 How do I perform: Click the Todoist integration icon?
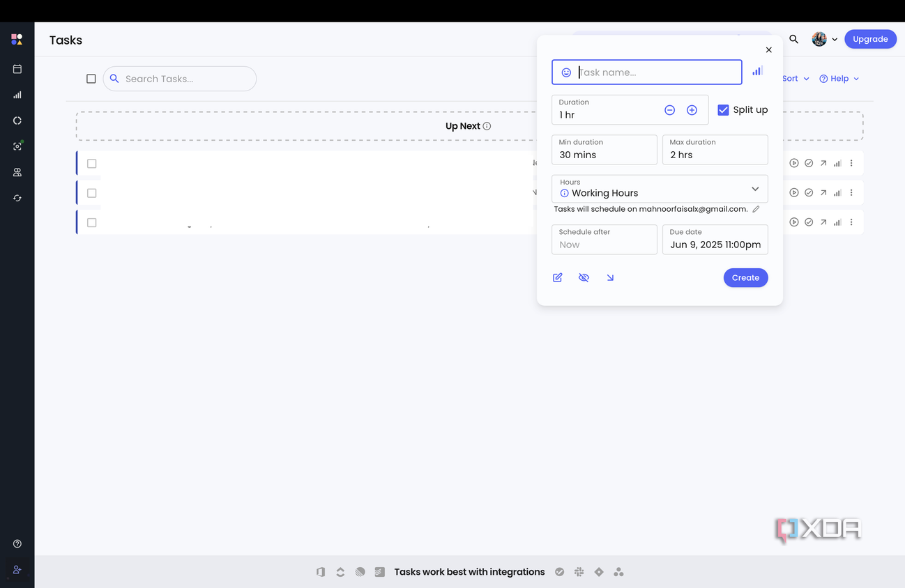[x=379, y=572]
